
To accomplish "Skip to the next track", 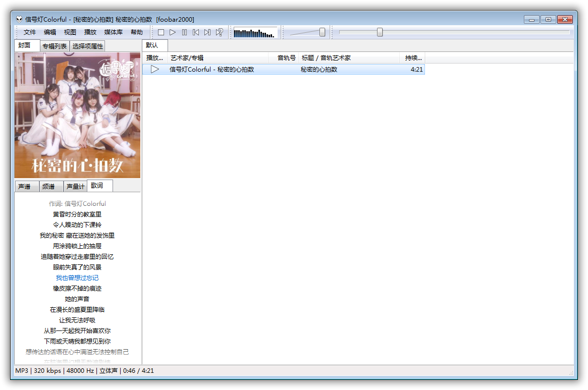I will tap(207, 32).
